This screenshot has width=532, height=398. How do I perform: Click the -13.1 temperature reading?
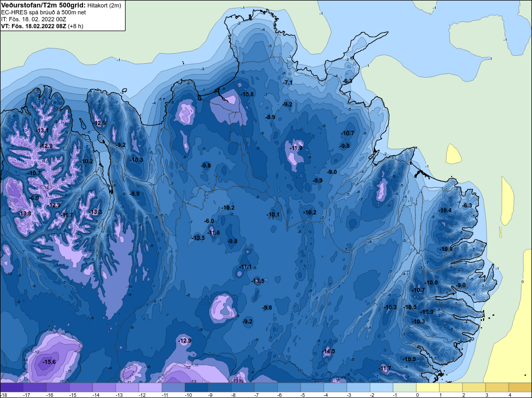[x=42, y=130]
